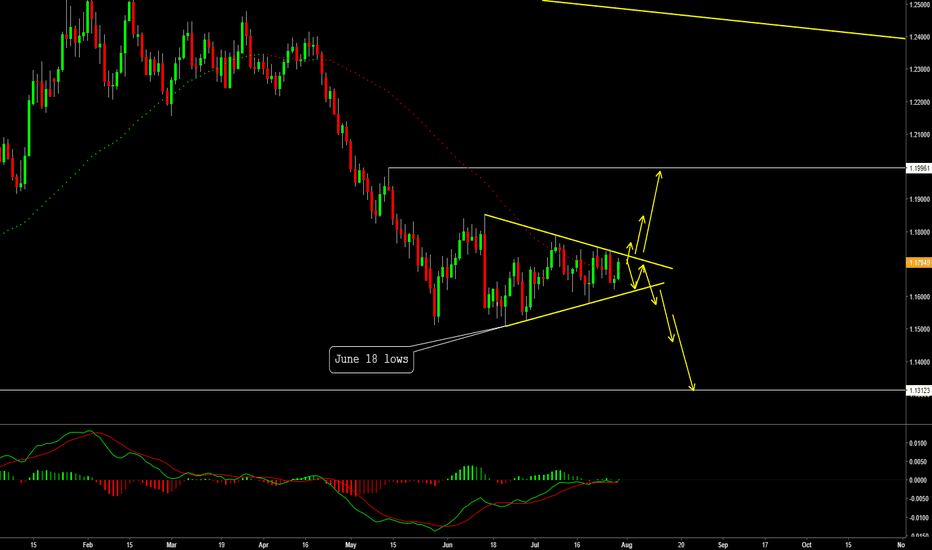The height and width of the screenshot is (550, 932).
Task: Click the Mar date label on time axis
Action: tap(171, 544)
